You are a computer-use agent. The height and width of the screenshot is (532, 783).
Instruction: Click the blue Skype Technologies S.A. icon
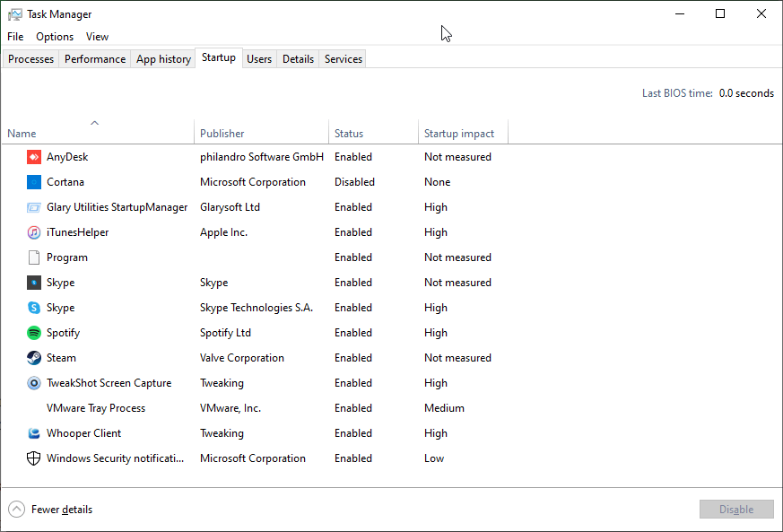point(33,308)
